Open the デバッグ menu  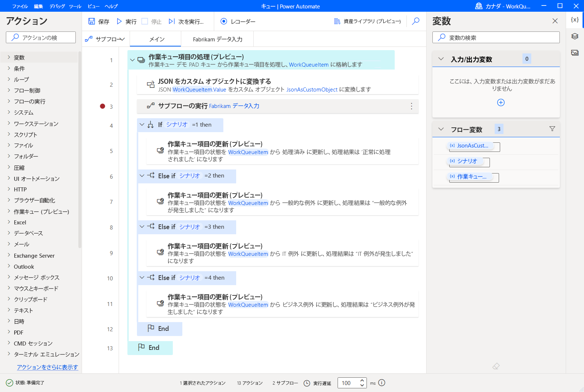(x=57, y=6)
